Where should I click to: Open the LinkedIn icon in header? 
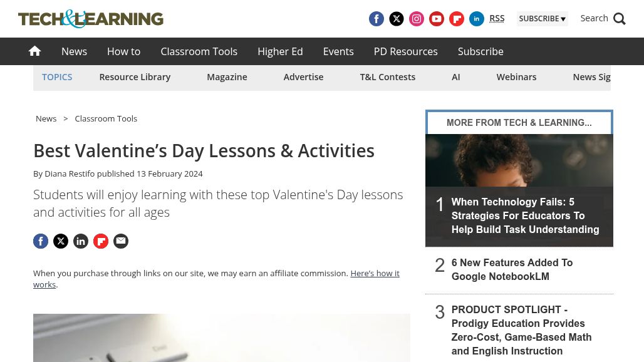pyautogui.click(x=477, y=19)
